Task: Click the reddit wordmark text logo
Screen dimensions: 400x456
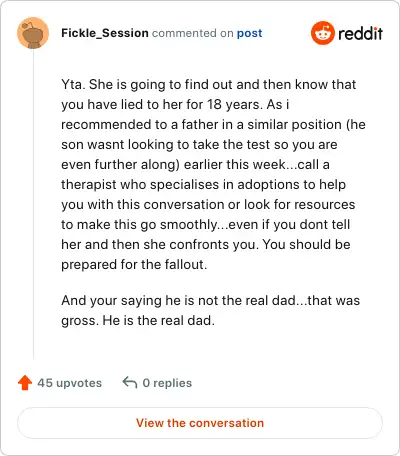Action: click(x=360, y=33)
